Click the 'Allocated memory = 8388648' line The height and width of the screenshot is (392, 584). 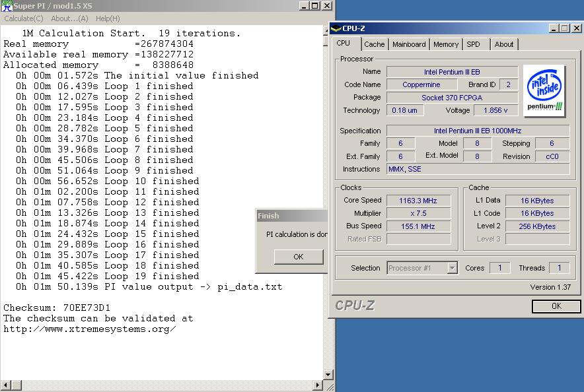(x=98, y=65)
